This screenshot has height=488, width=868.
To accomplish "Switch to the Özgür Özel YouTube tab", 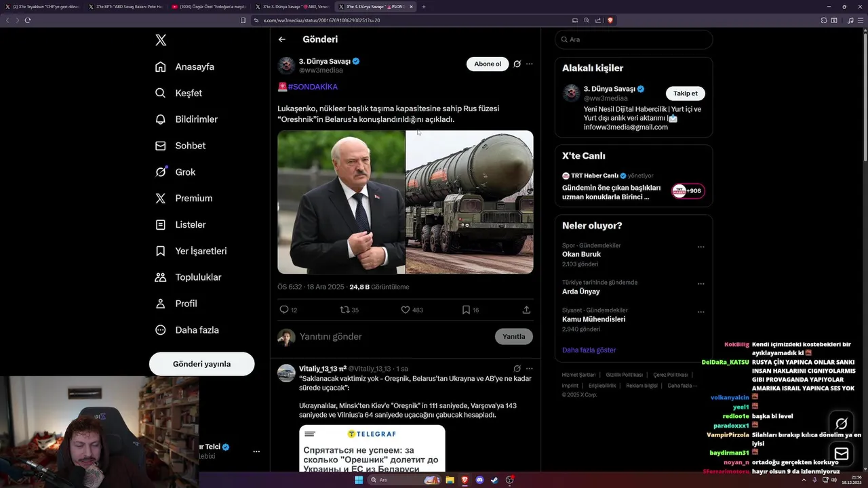I will click(208, 7).
